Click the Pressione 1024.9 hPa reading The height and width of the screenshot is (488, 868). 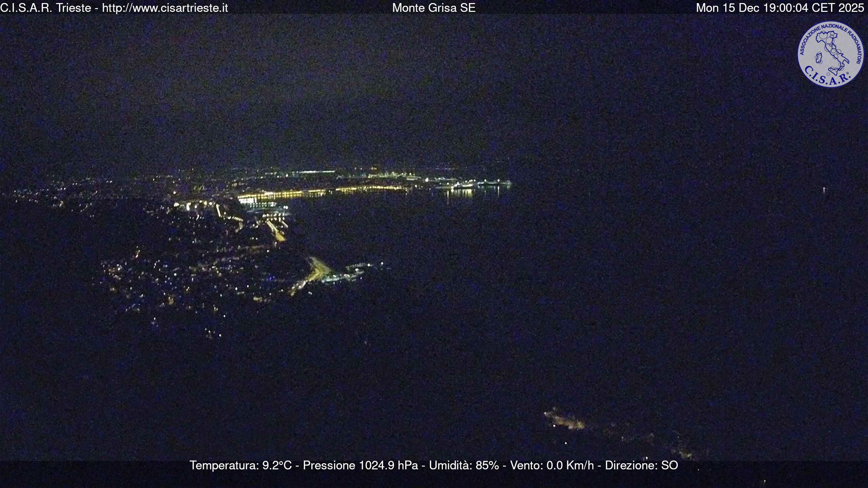tap(360, 466)
